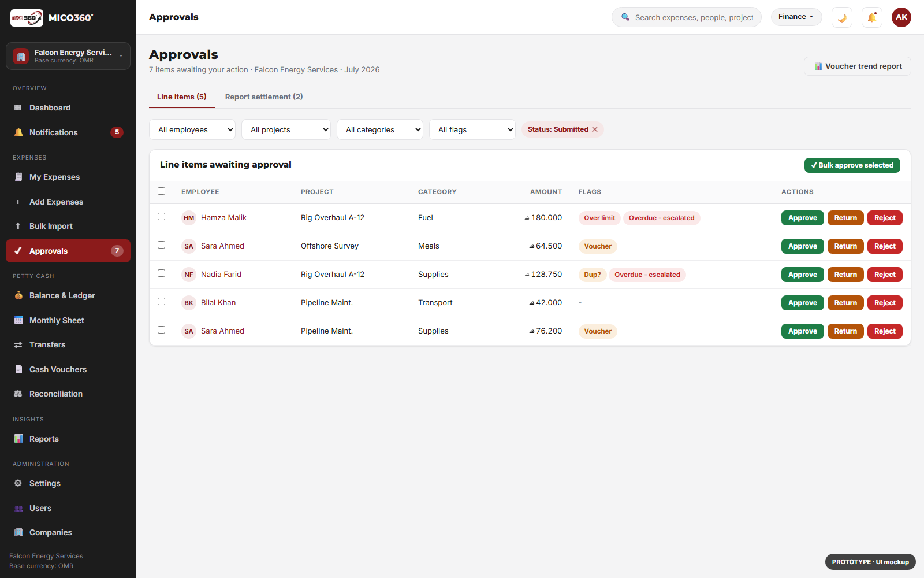The height and width of the screenshot is (578, 924).
Task: Check the Hamza Malik row checkbox
Action: (162, 217)
